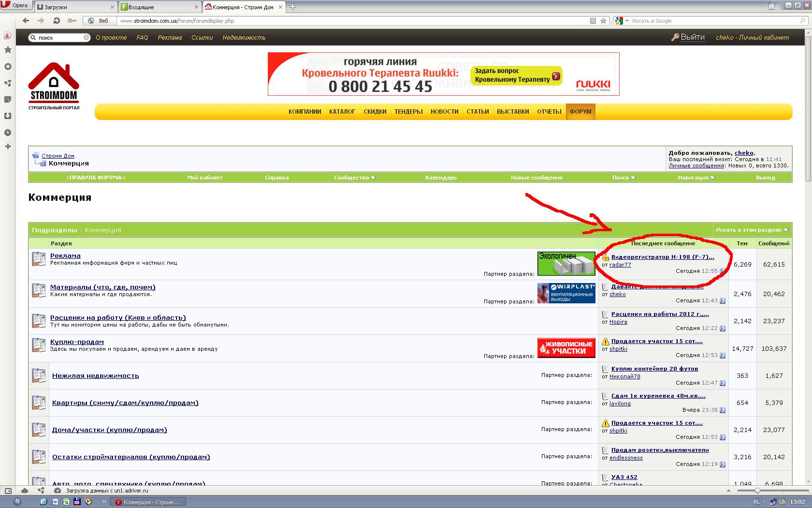Click Новые сообщения in forum navbar
Screen dimensions: 812x508
(536, 178)
